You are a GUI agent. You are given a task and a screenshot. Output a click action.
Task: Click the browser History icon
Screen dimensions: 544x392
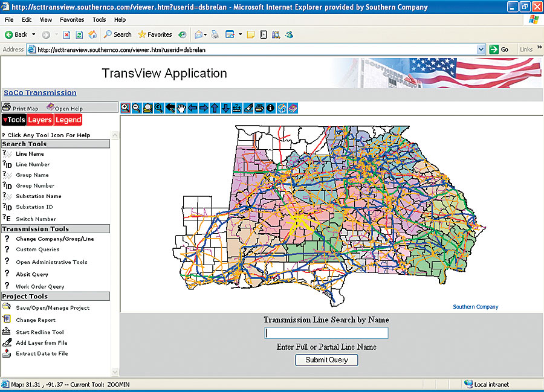pos(183,34)
